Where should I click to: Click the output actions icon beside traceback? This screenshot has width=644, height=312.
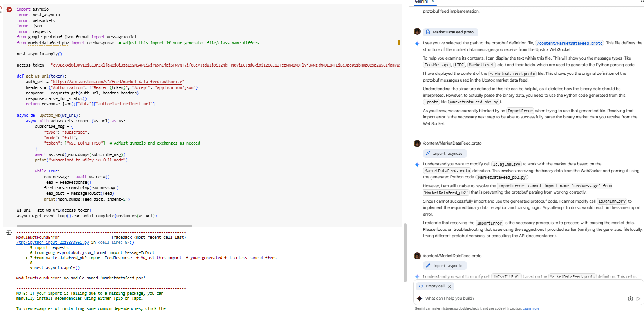coord(9,232)
